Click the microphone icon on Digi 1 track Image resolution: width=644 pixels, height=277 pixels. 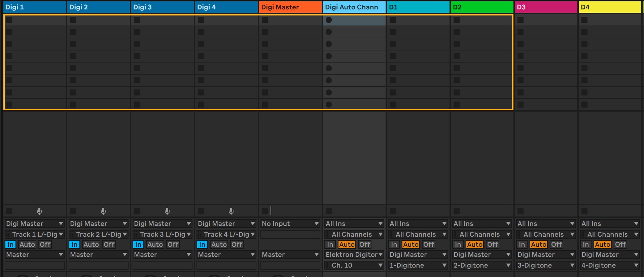pos(39,211)
